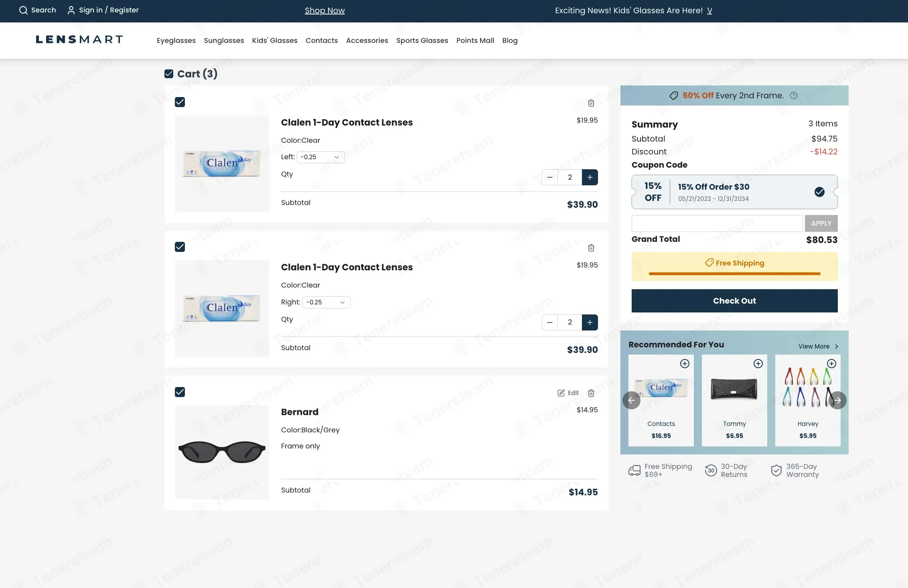908x588 pixels.
Task: Click the Sign in user icon
Action: pos(71,10)
